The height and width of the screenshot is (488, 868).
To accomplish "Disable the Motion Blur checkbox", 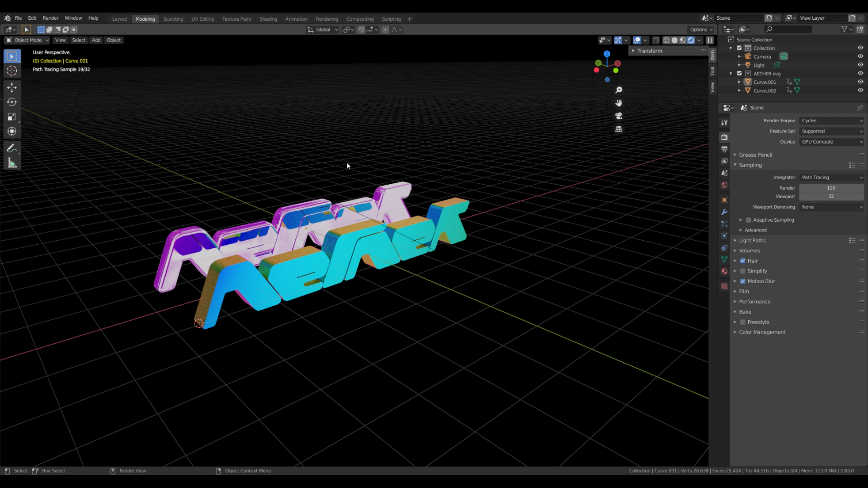I will tap(743, 281).
